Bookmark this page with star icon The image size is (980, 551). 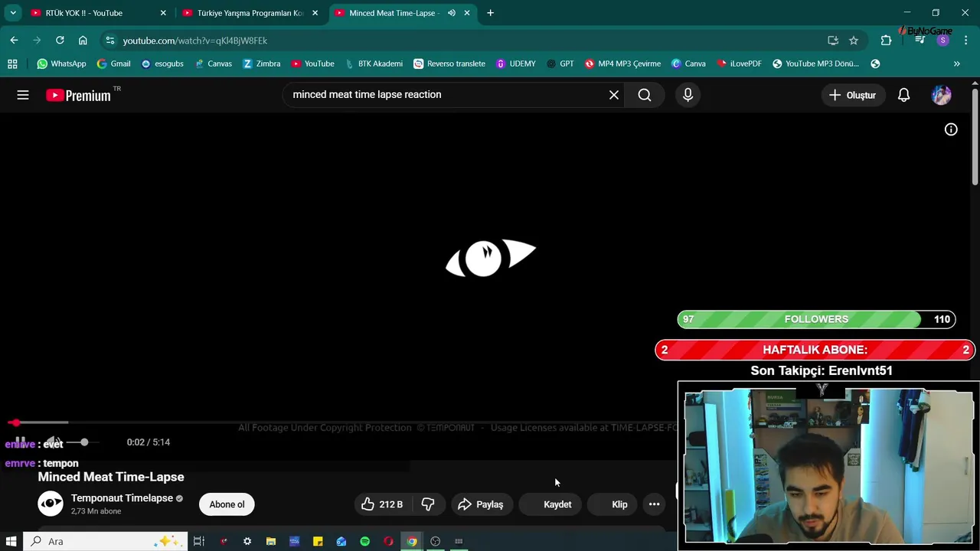pyautogui.click(x=854, y=41)
